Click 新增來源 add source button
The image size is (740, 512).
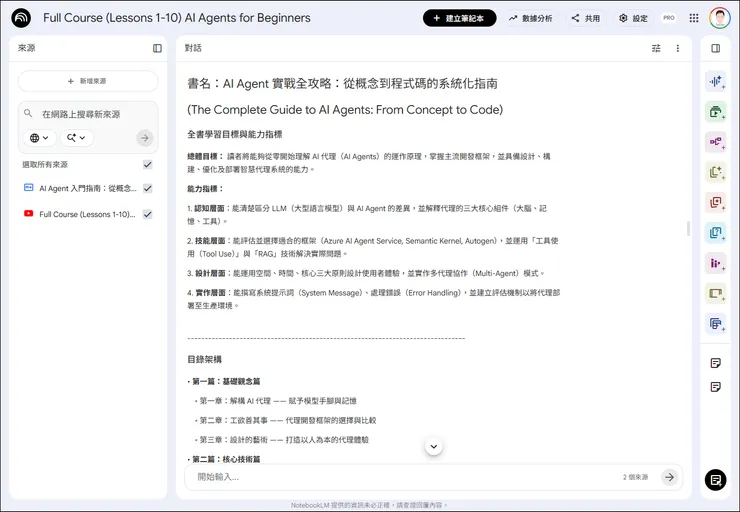88,81
